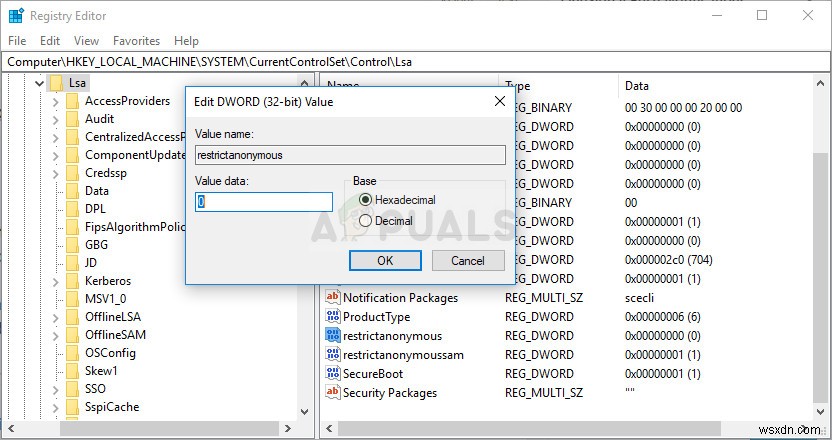Expand the SspiCache key
Viewport: 832px width, 440px height.
click(56, 407)
